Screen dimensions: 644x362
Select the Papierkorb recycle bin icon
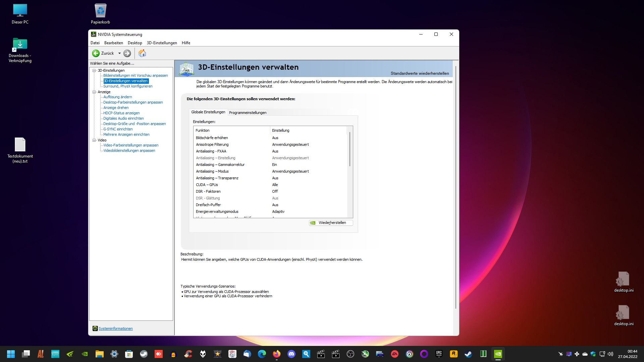point(100,14)
